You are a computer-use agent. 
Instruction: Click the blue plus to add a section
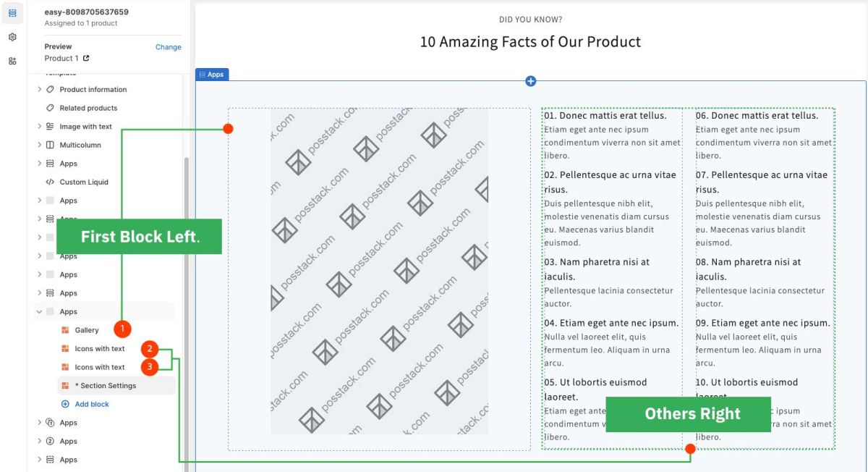pos(530,81)
